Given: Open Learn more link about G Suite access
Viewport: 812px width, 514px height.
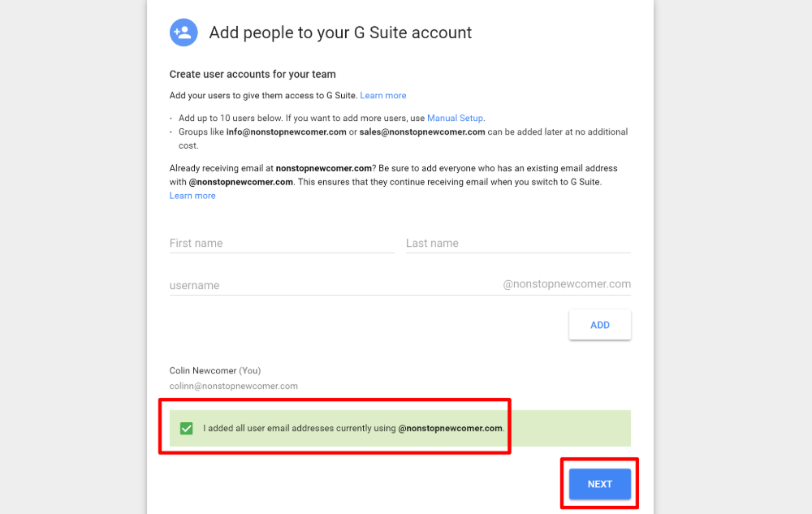Looking at the screenshot, I should point(383,96).
